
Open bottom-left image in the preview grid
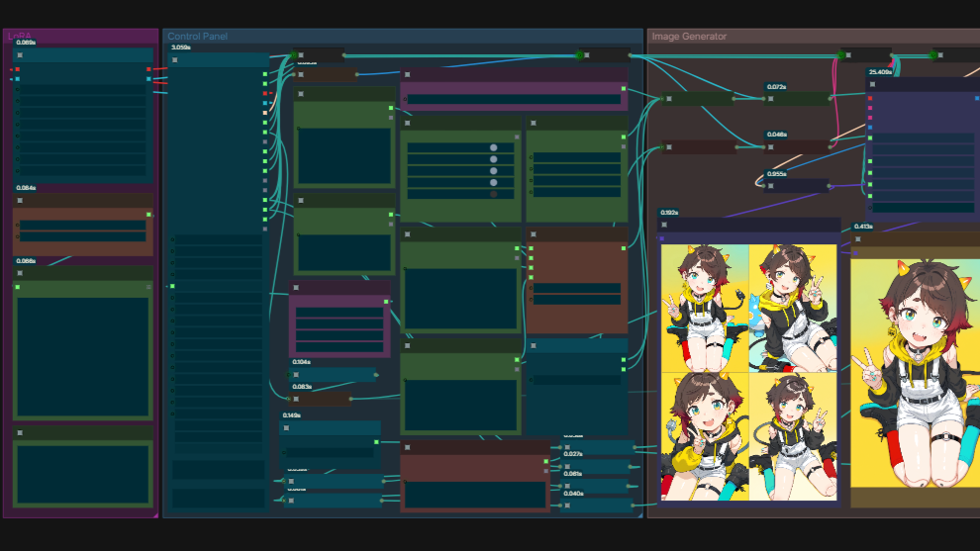(x=705, y=436)
